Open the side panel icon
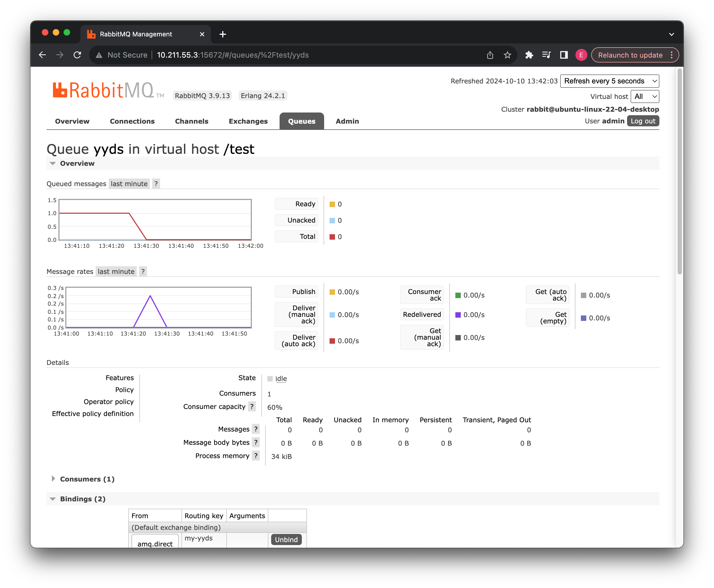Screen dimensions: 714x588 (563, 55)
